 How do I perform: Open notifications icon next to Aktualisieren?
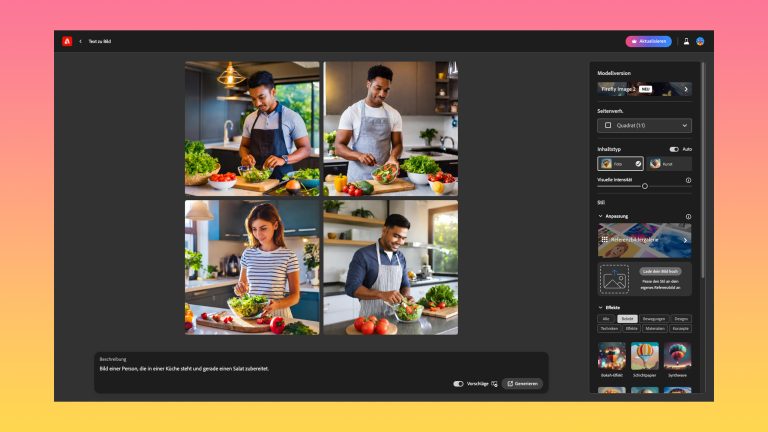(686, 41)
